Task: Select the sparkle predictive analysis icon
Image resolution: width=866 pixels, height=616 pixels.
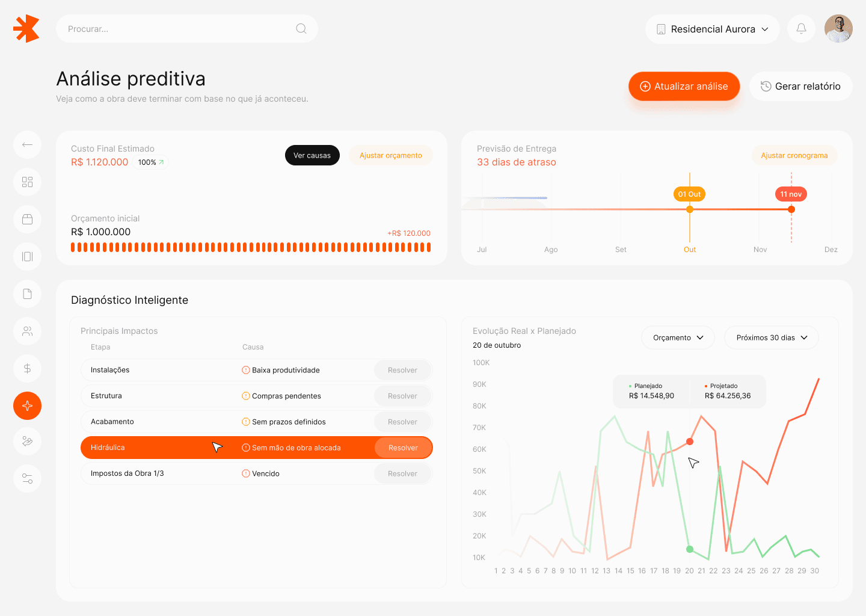Action: (x=27, y=405)
